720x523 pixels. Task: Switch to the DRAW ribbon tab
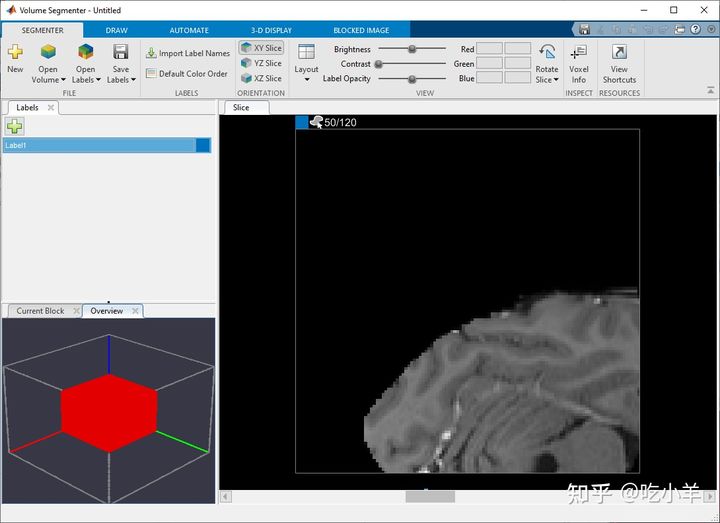click(116, 30)
